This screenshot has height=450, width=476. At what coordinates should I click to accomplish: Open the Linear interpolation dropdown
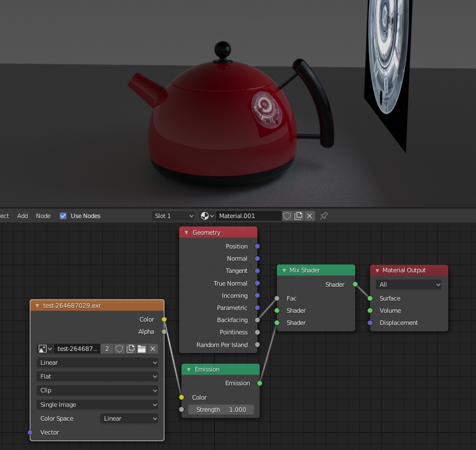point(97,363)
